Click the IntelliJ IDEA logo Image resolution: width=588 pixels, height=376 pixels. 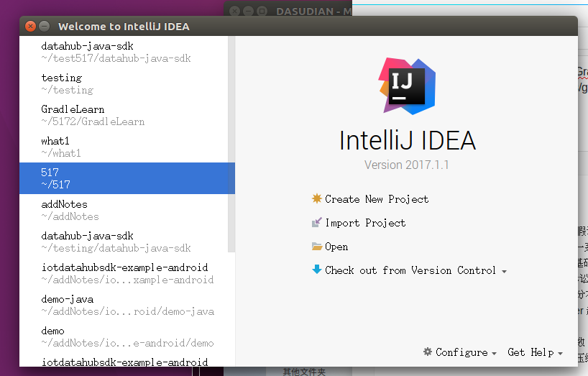[x=408, y=86]
